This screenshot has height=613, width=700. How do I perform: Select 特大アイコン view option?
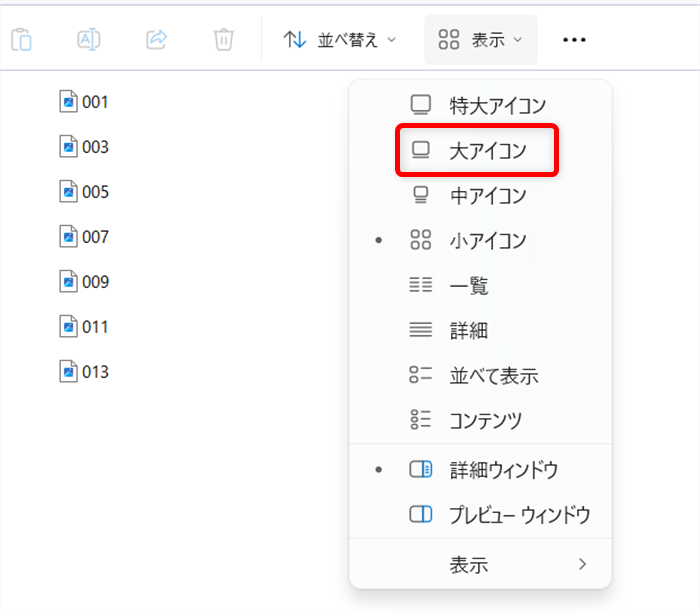pyautogui.click(x=480, y=105)
